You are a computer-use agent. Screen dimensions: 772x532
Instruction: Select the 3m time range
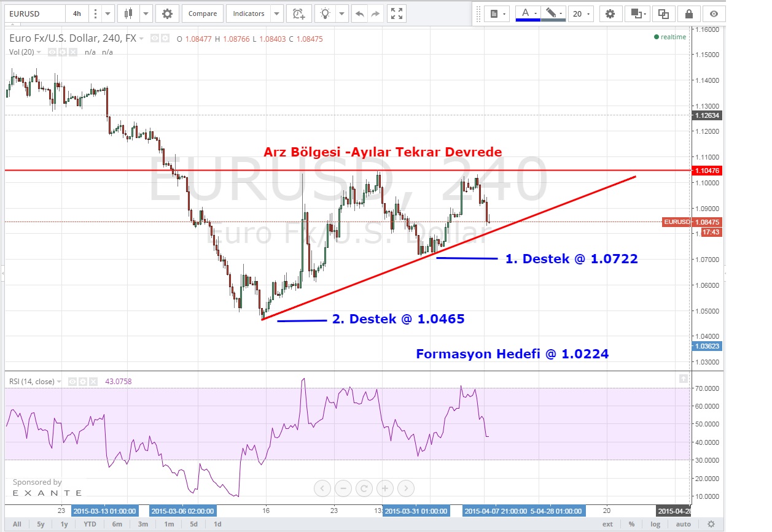pos(142,524)
